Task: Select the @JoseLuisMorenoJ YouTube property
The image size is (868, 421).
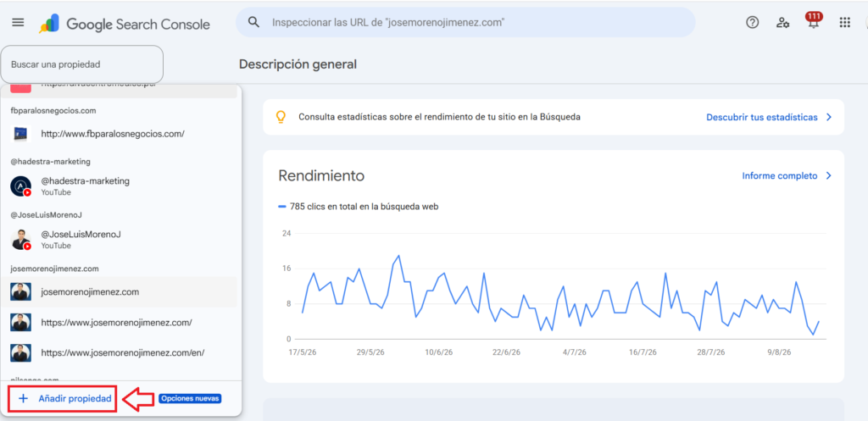Action: coord(119,239)
